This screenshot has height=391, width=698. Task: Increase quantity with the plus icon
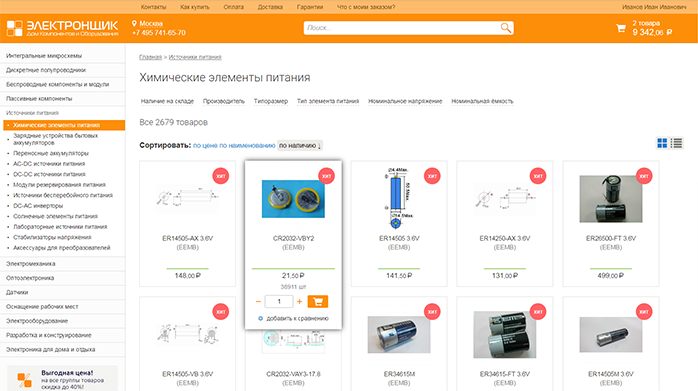point(300,301)
